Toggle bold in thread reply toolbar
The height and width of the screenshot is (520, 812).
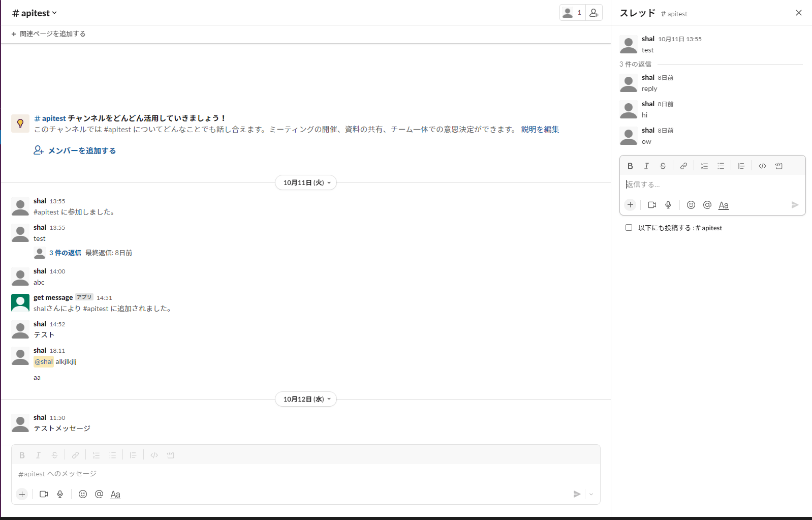pos(630,166)
